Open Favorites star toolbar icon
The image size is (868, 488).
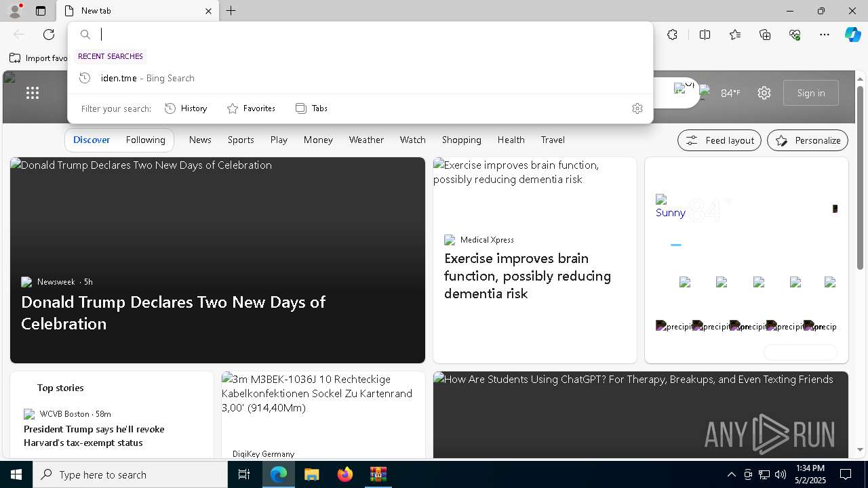[735, 35]
